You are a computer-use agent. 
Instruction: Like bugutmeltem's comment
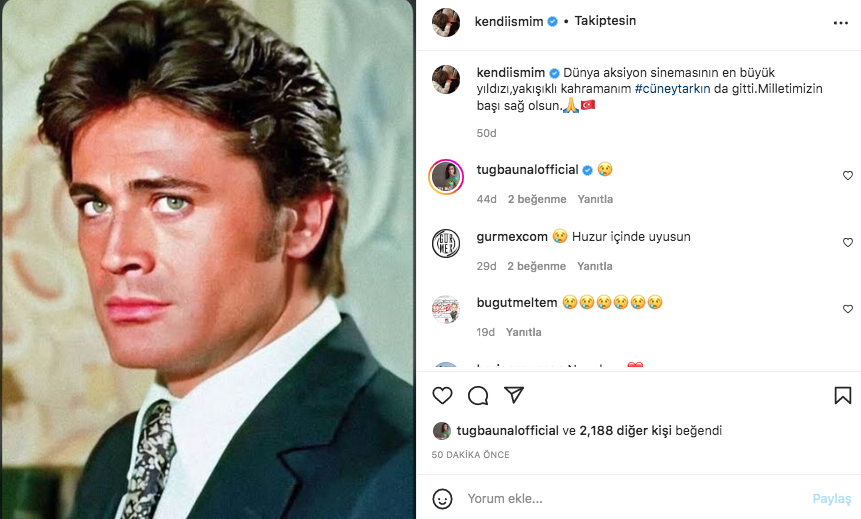(848, 310)
